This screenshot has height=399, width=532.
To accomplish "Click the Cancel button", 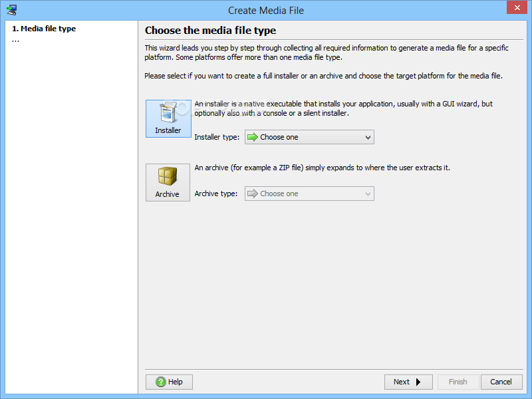I will pyautogui.click(x=501, y=382).
